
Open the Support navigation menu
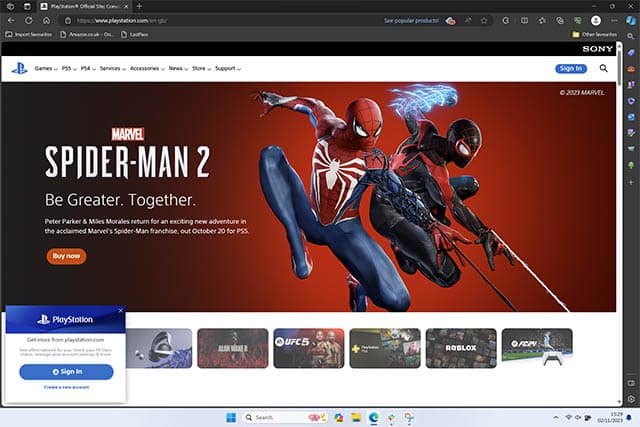(226, 68)
